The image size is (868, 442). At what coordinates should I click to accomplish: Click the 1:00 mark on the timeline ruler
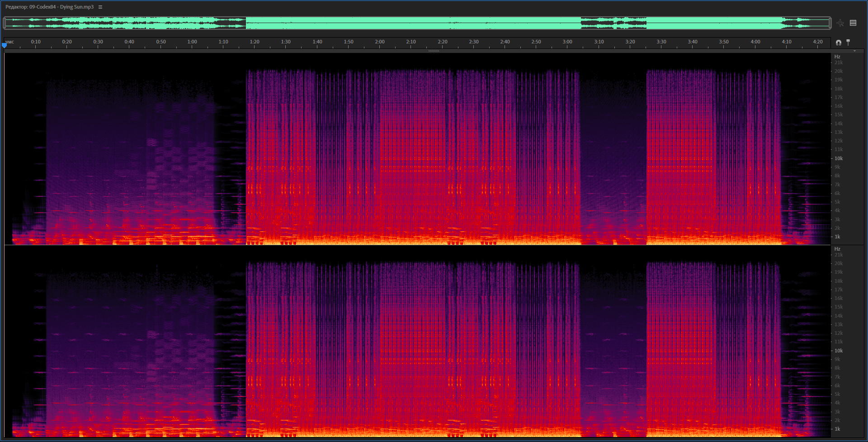(192, 42)
